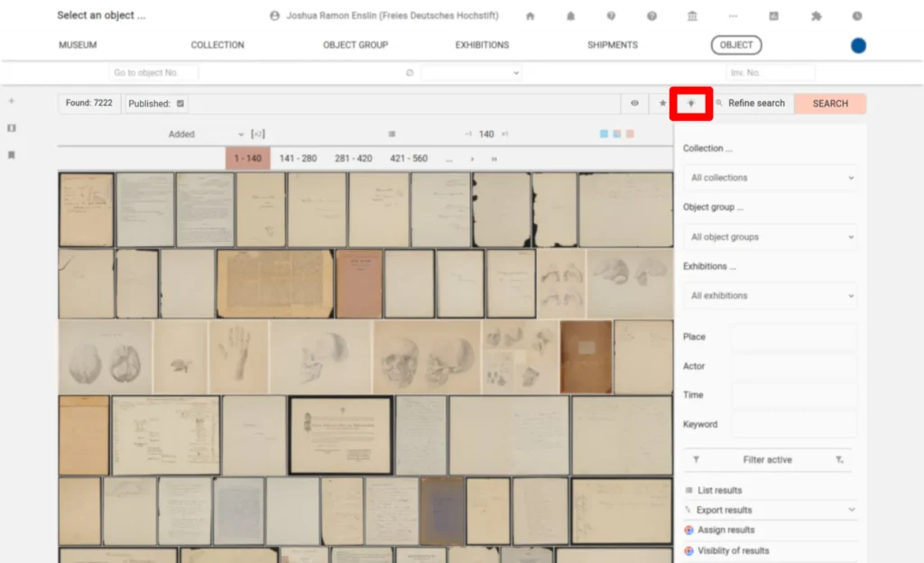Jump to last page double-arrow in pagination
The image size is (924, 563).
[494, 159]
